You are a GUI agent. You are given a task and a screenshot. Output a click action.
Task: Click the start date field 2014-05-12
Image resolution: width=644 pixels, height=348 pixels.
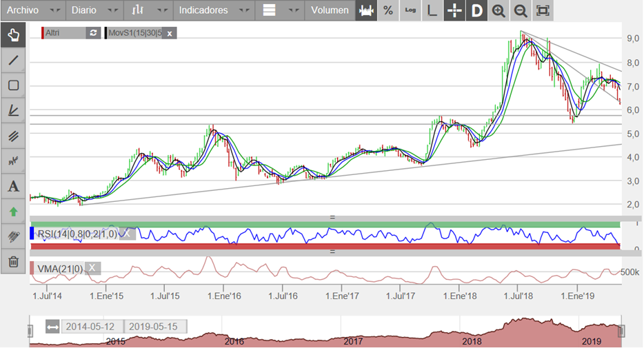click(x=88, y=326)
